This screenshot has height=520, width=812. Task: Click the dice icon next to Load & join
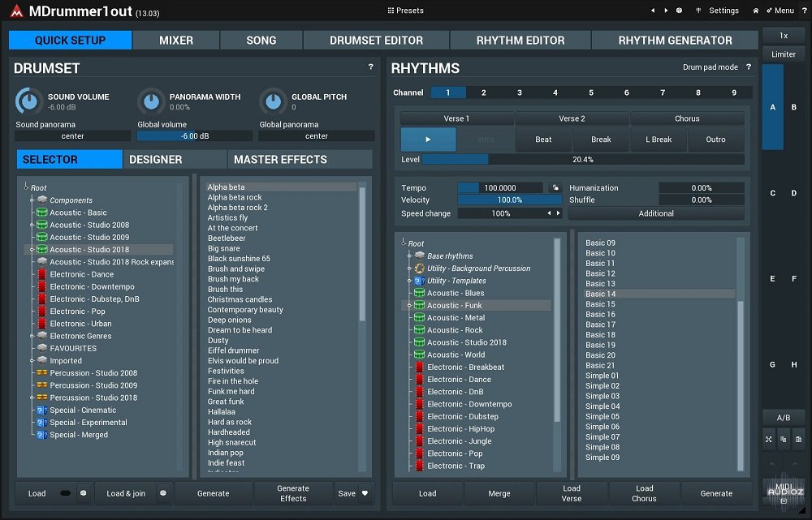coord(163,493)
